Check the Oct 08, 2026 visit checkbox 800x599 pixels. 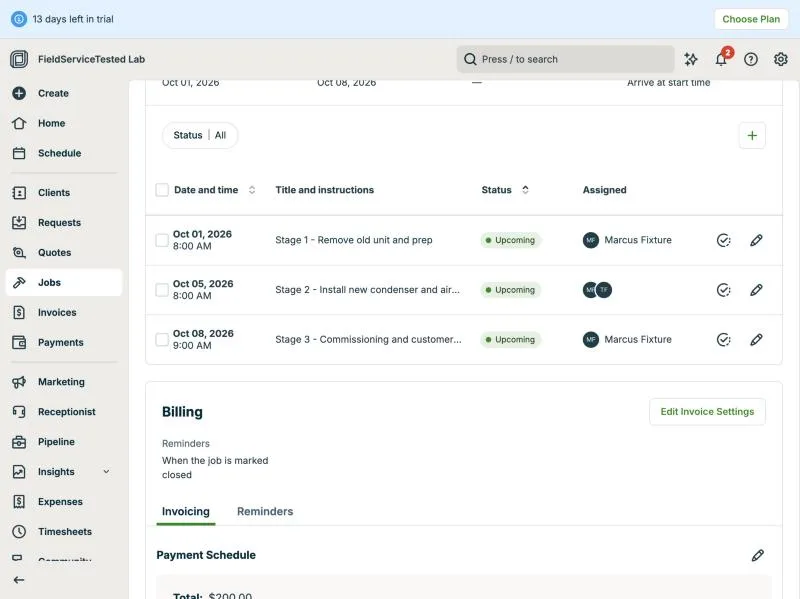[x=162, y=339]
